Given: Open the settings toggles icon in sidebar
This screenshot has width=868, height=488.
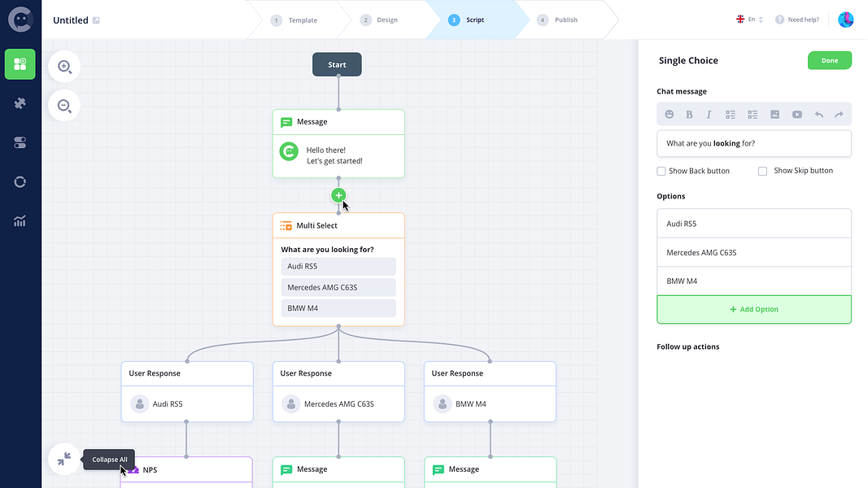Looking at the screenshot, I should click(x=20, y=143).
